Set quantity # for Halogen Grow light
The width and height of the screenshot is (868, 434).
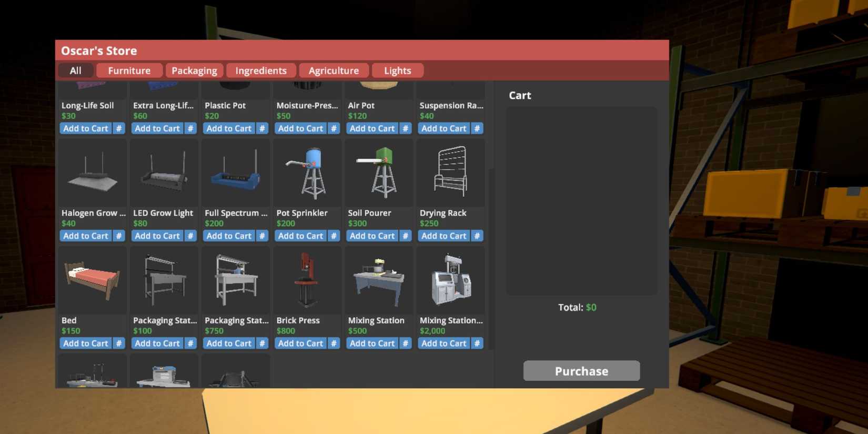119,236
